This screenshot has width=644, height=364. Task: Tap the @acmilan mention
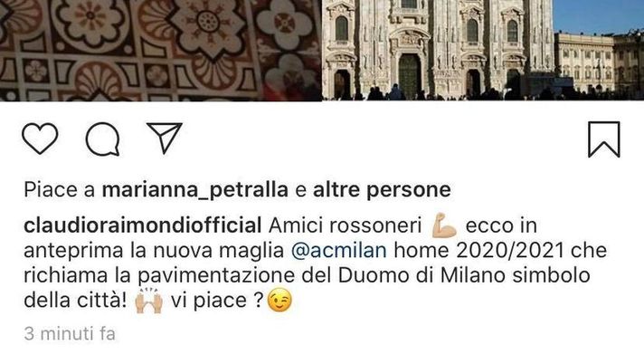(x=339, y=250)
